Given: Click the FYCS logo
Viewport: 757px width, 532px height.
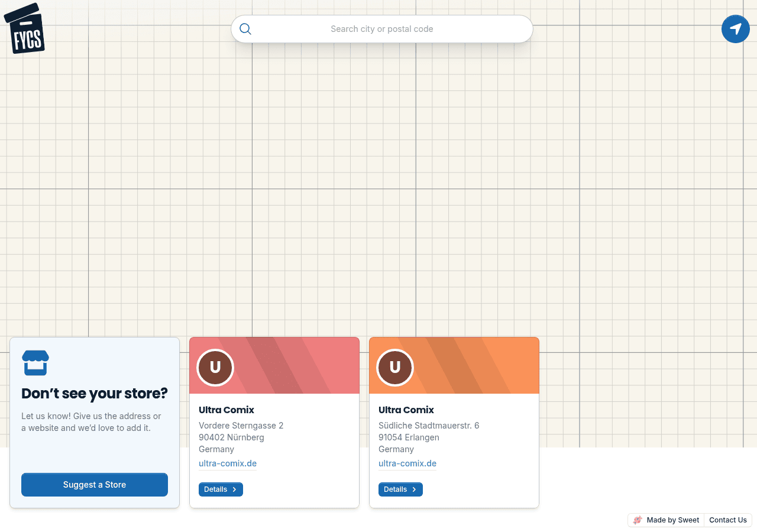Looking at the screenshot, I should [25, 28].
